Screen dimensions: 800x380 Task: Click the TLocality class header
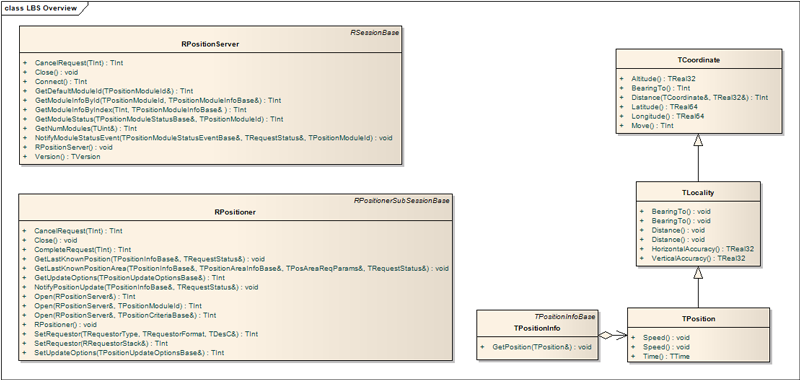[698, 193]
